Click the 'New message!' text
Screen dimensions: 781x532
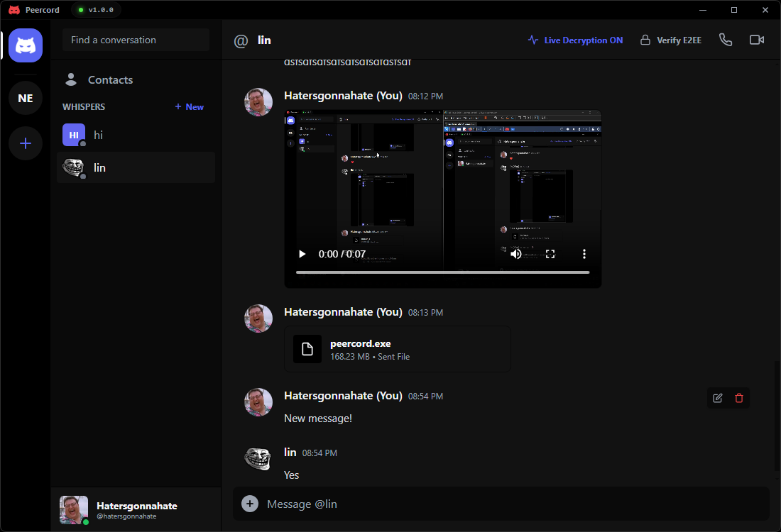click(x=318, y=419)
